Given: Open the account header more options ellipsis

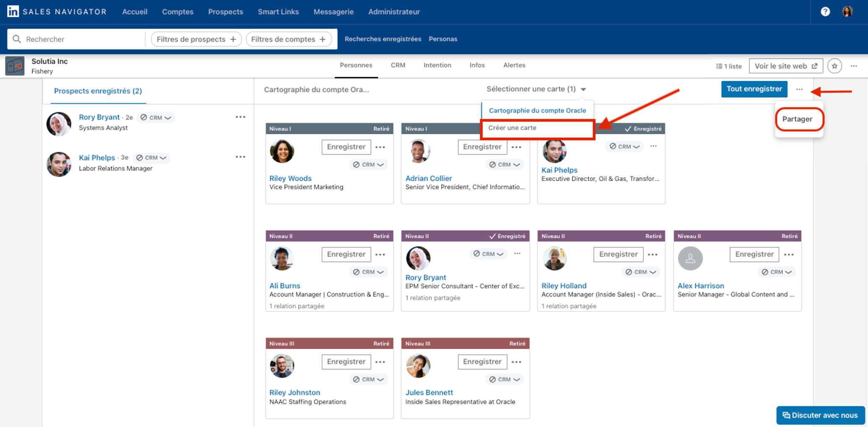Looking at the screenshot, I should click(854, 66).
